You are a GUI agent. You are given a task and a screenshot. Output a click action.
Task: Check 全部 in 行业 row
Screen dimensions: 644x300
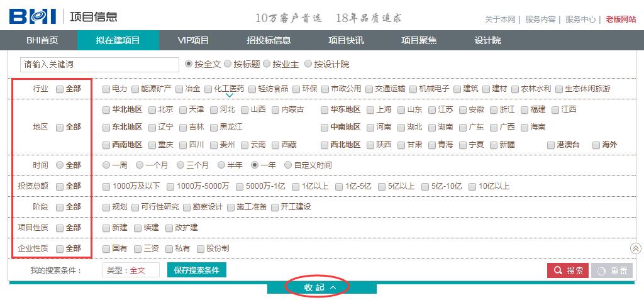tap(60, 89)
